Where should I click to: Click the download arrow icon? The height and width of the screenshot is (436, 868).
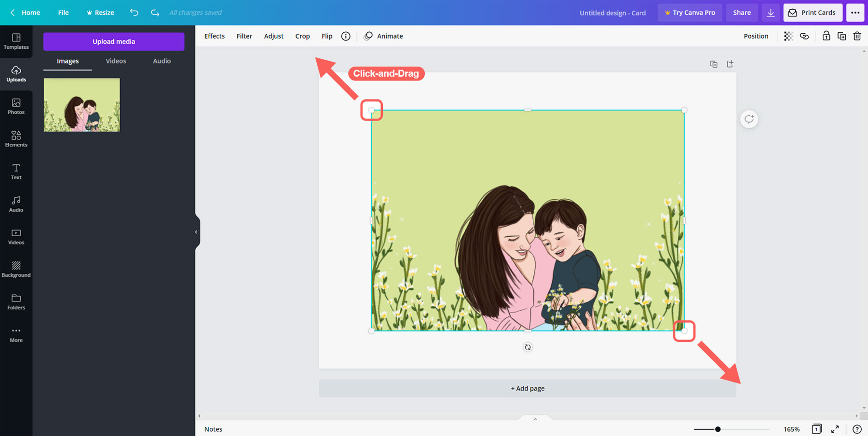pyautogui.click(x=771, y=13)
